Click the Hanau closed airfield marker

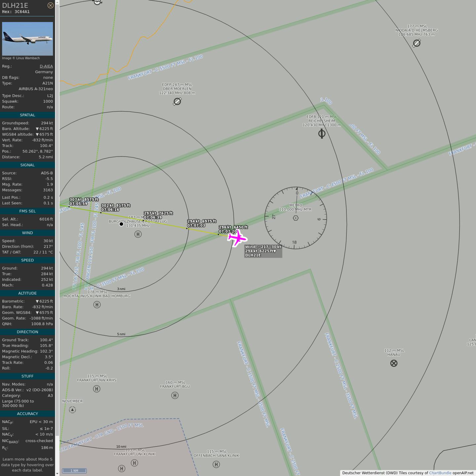pos(394,363)
